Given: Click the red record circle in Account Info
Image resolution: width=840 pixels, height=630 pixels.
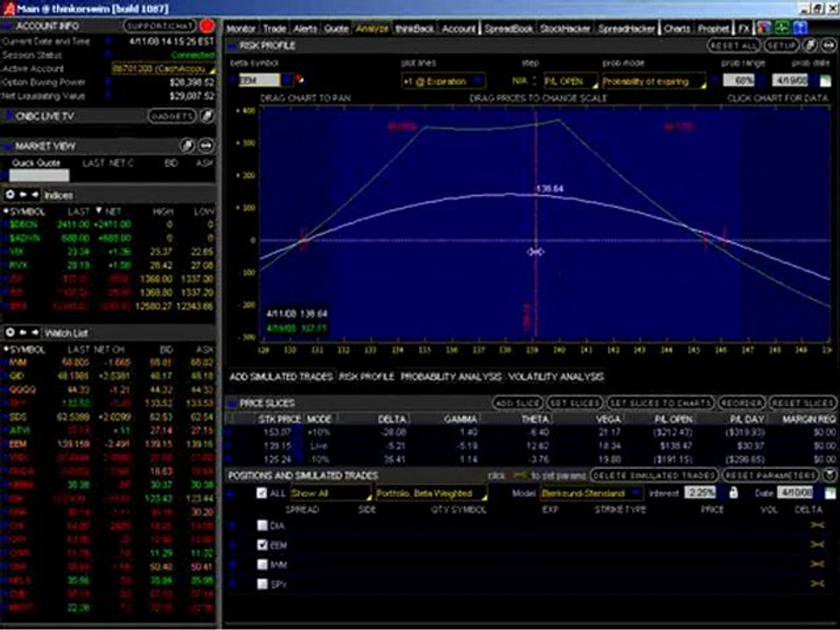Looking at the screenshot, I should (x=206, y=25).
